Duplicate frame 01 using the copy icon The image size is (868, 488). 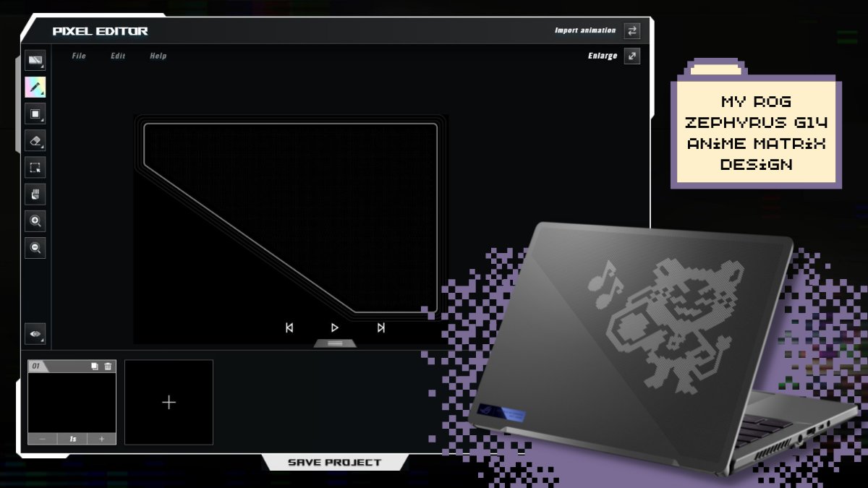click(x=94, y=366)
